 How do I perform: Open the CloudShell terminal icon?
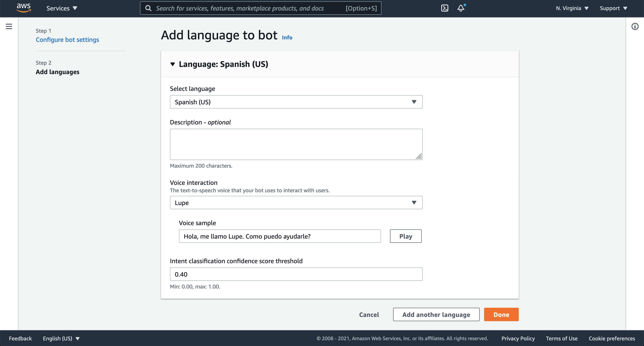point(445,8)
